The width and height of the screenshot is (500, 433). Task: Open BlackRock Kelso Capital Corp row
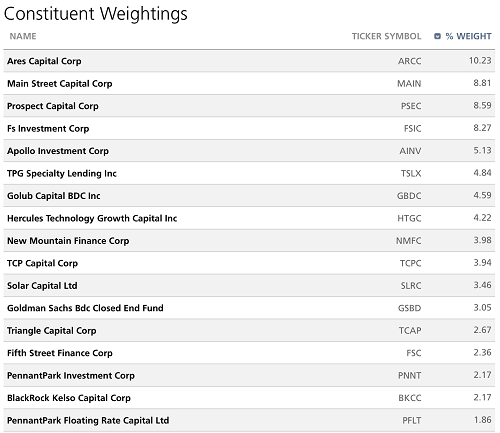tap(249, 398)
